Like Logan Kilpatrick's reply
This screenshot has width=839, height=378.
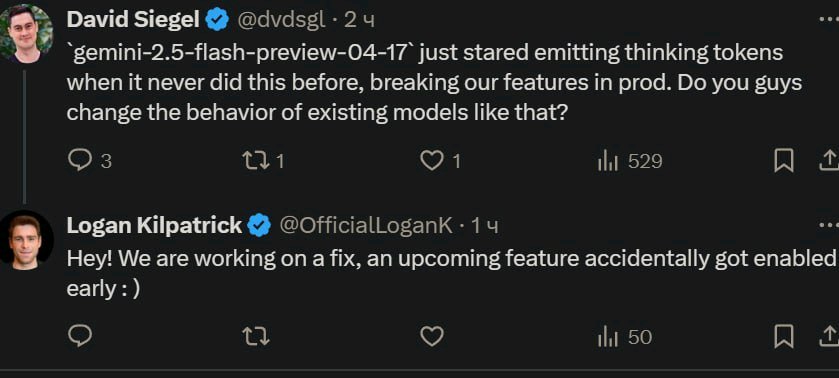coord(432,337)
